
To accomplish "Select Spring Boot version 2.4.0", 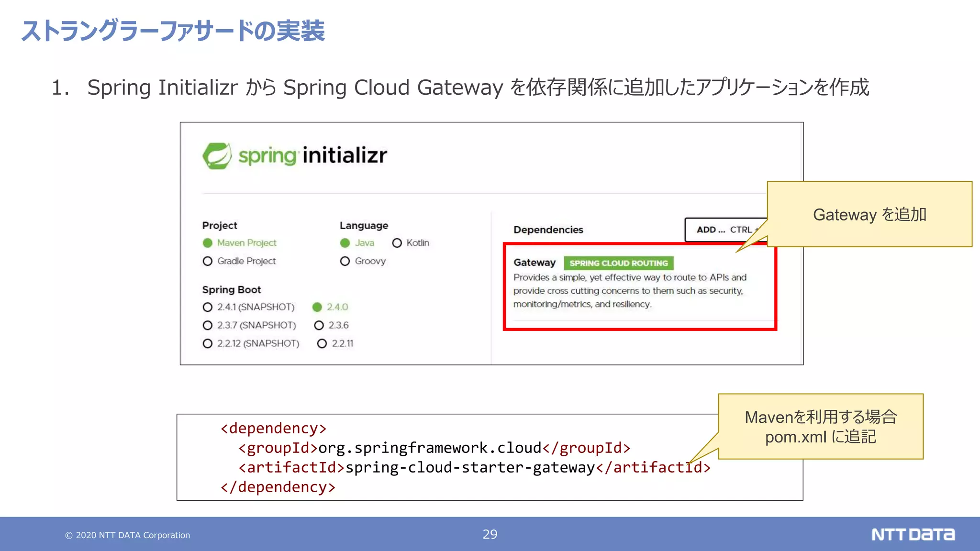I will pos(317,307).
